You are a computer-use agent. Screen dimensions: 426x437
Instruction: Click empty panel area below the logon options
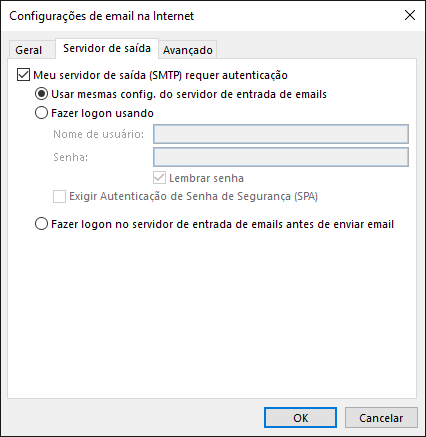[x=212, y=313]
